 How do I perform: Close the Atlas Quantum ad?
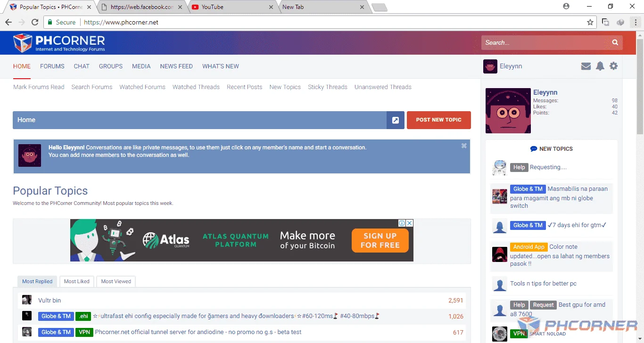(x=410, y=223)
